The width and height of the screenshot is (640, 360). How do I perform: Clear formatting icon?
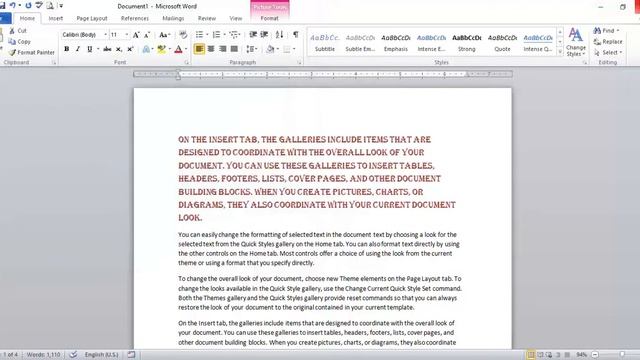183,35
